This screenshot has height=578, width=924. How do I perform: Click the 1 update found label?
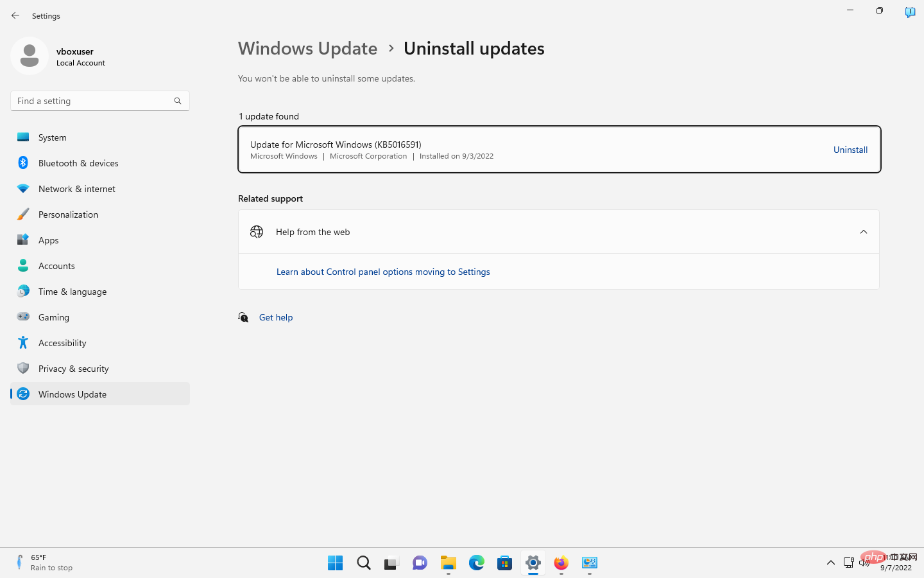[269, 116]
